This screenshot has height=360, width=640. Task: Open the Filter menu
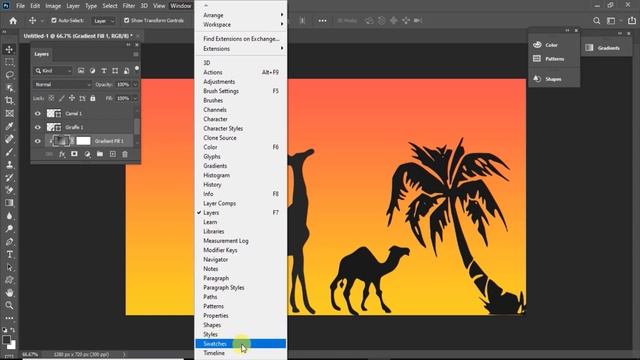[129, 6]
